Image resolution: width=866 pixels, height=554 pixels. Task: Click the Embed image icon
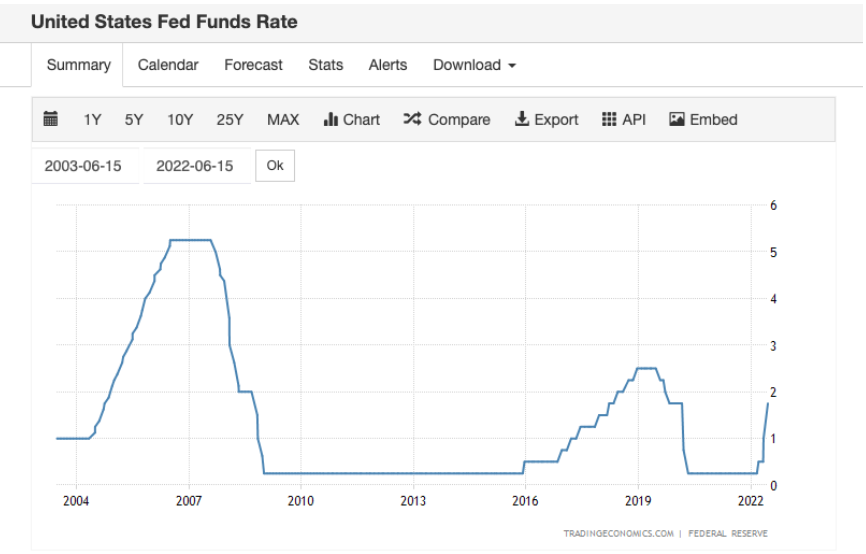677,119
